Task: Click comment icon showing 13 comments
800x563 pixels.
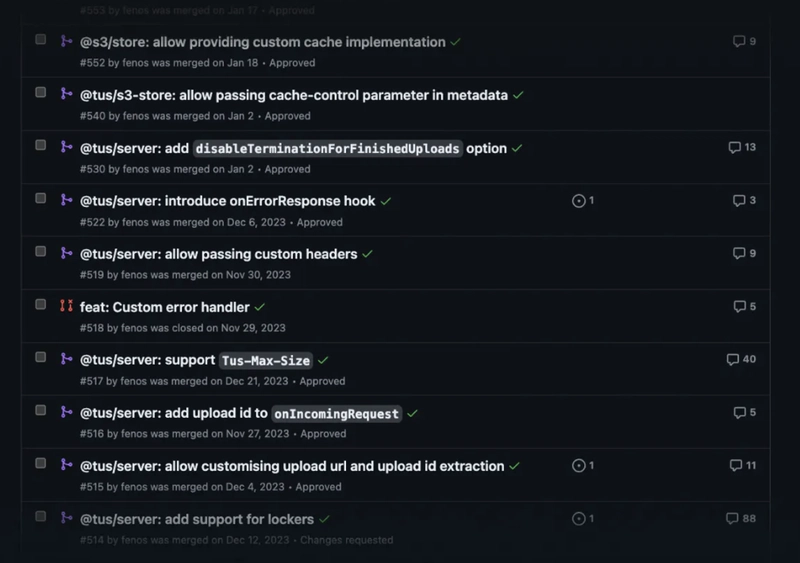Action: pos(735,147)
